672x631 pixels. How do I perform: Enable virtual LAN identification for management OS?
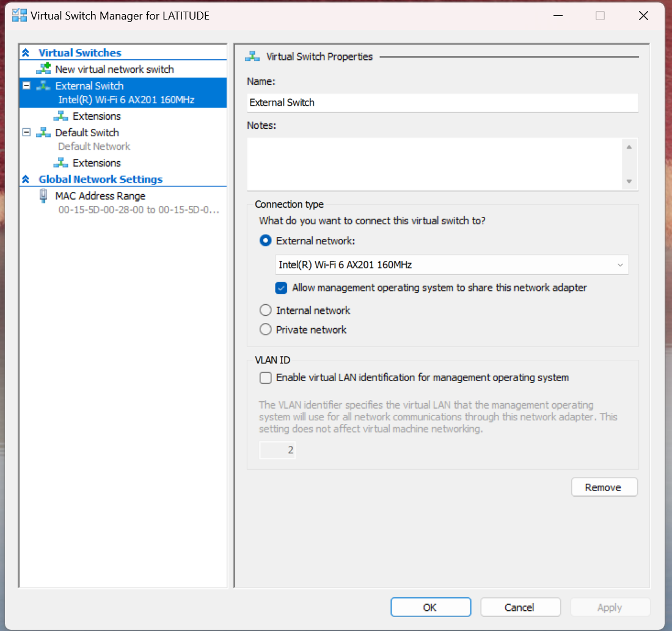pos(265,378)
